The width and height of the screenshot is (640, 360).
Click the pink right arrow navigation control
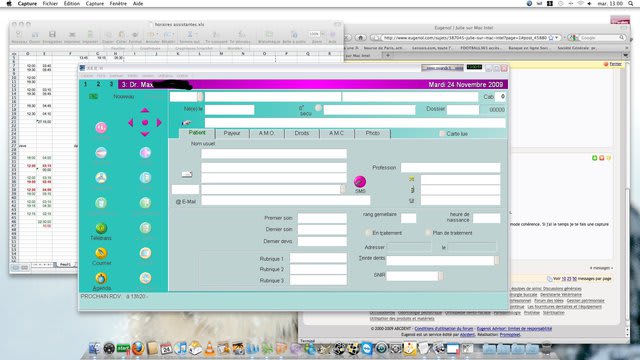(159, 122)
